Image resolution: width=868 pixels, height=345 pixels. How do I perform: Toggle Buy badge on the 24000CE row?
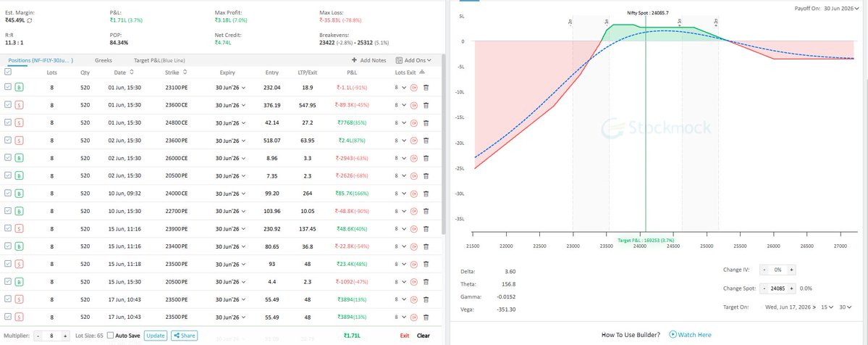(19, 194)
